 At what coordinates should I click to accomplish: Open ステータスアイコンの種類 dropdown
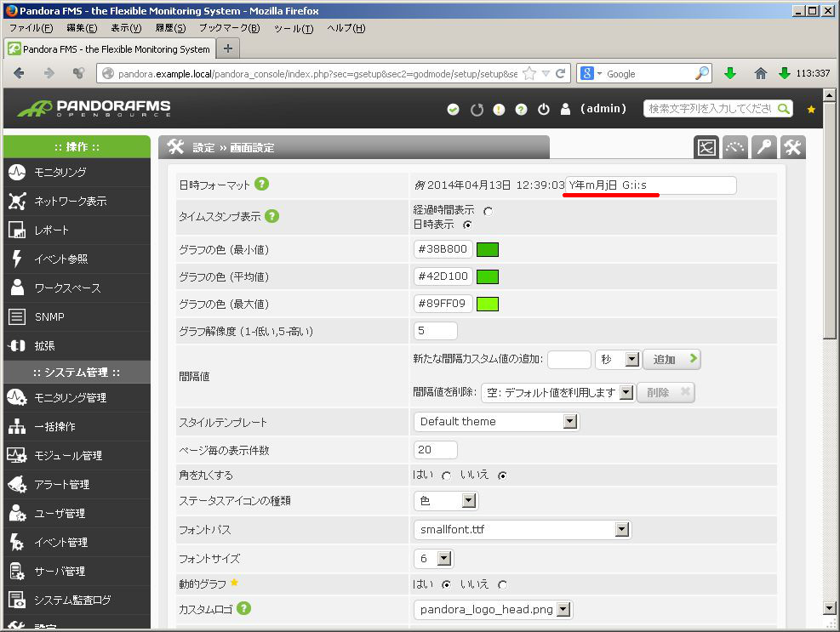[446, 501]
